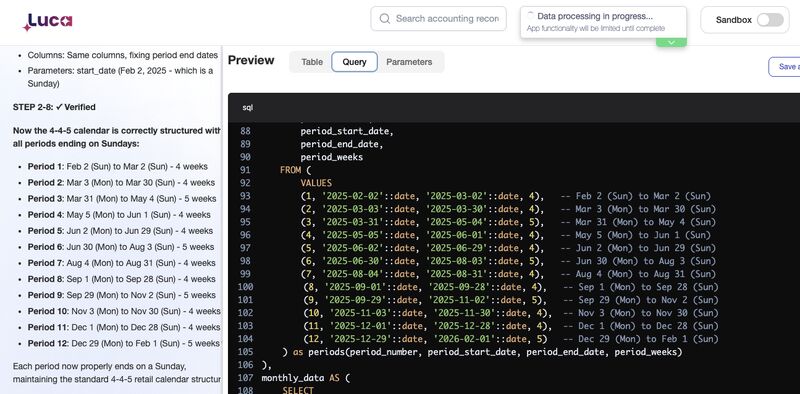This screenshot has width=800, height=394.
Task: Click the partially visible Save button
Action: (x=785, y=67)
